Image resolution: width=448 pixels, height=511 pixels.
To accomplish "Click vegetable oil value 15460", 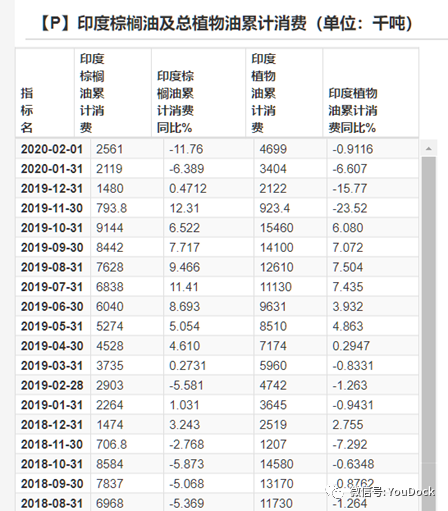I will click(x=290, y=228).
